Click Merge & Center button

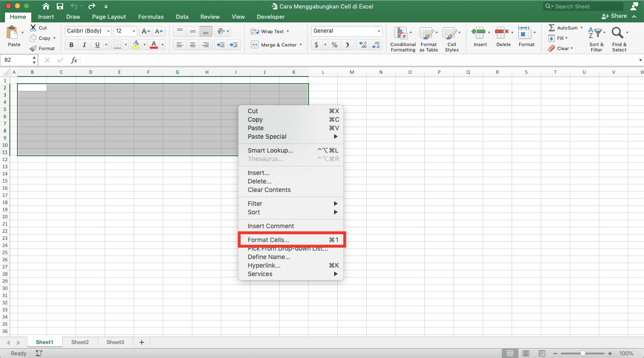[275, 45]
